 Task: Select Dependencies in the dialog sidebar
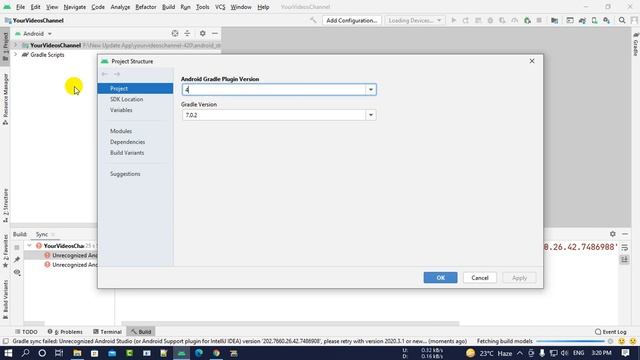pyautogui.click(x=127, y=142)
